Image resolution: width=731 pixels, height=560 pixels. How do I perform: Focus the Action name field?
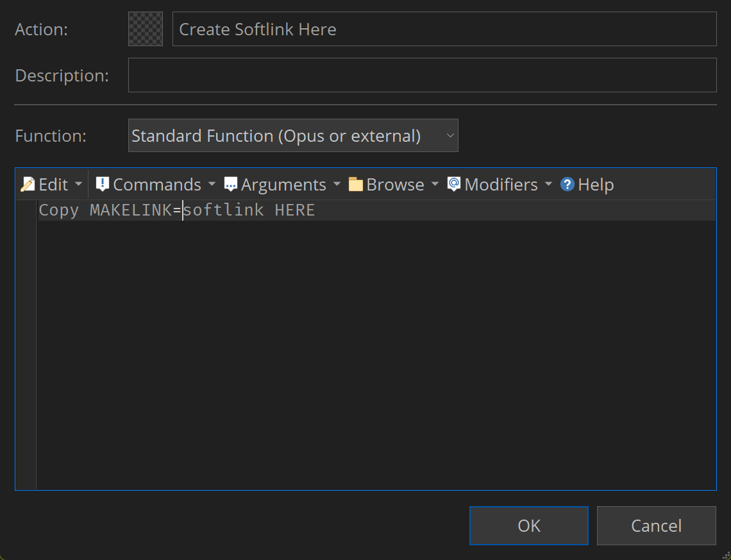(x=444, y=30)
